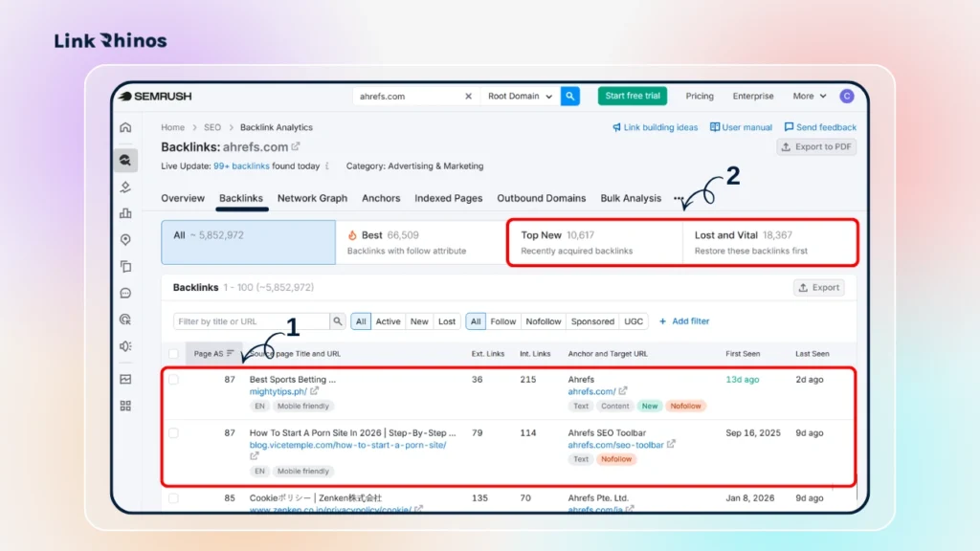Open the User manual link

click(x=741, y=127)
